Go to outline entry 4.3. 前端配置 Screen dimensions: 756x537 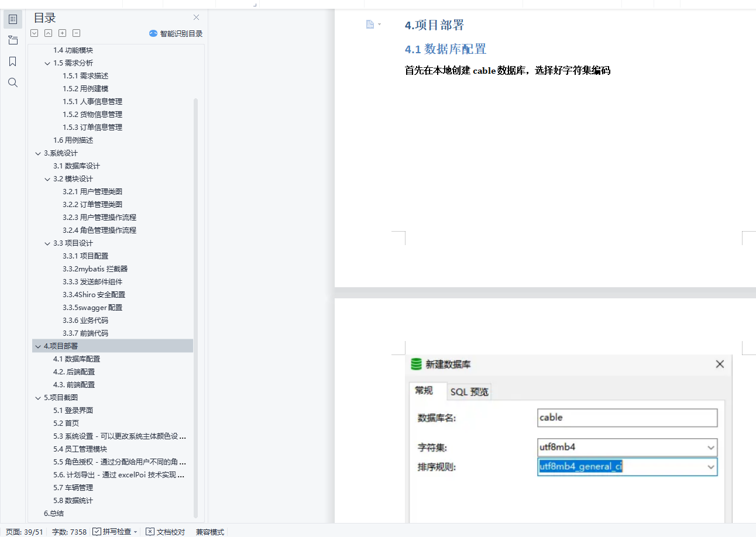(74, 385)
